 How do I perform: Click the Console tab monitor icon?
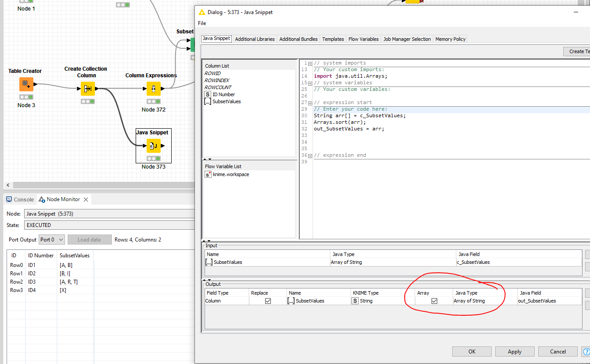coord(9,199)
